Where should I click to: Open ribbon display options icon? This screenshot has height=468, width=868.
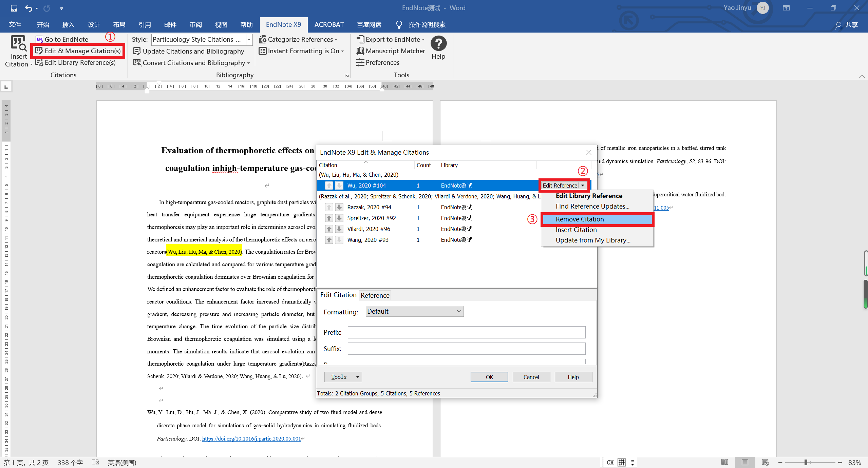coord(786,8)
